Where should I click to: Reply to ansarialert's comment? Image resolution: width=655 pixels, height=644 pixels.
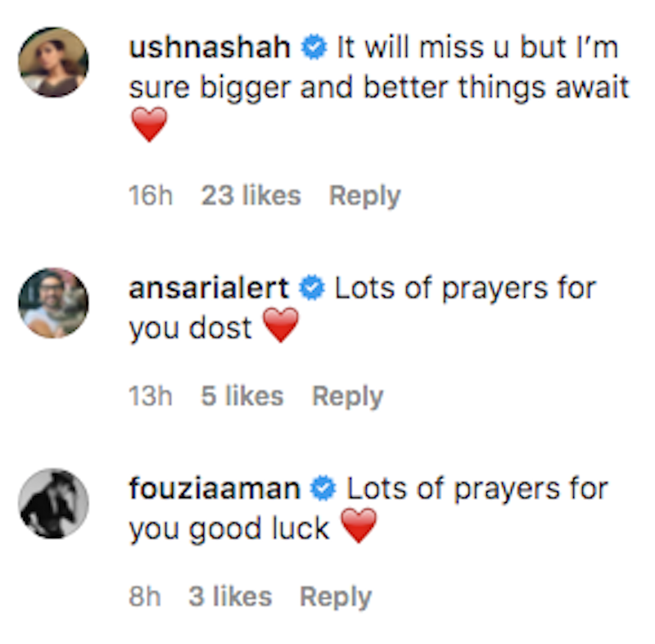coord(347,397)
